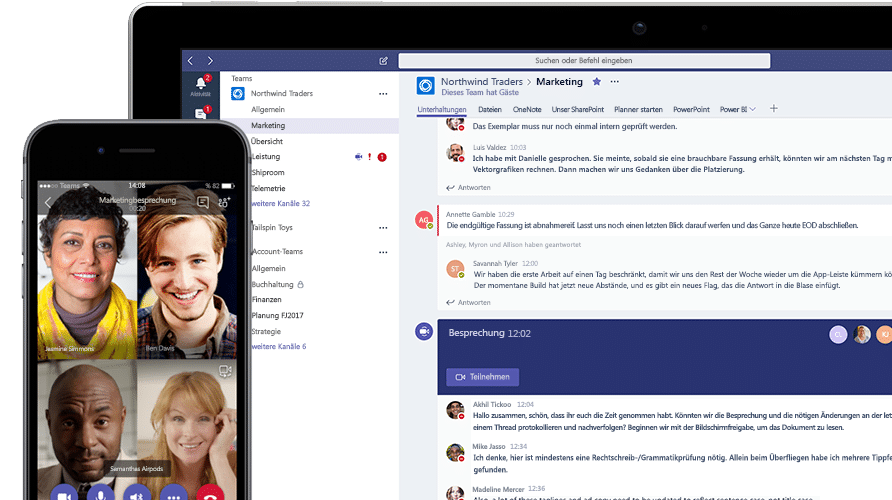Click the red exclamation mark on Leistung channel
Image resolution: width=892 pixels, height=500 pixels.
coord(370,156)
